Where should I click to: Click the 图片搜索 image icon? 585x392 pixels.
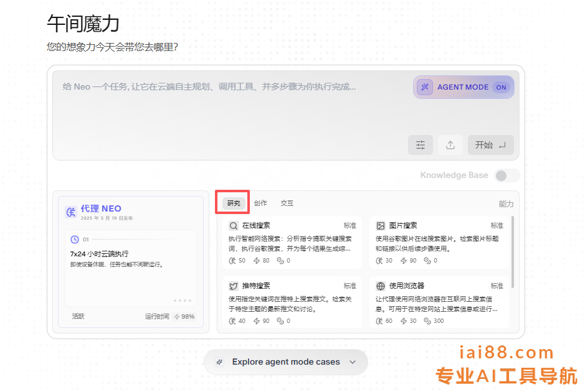click(x=381, y=226)
